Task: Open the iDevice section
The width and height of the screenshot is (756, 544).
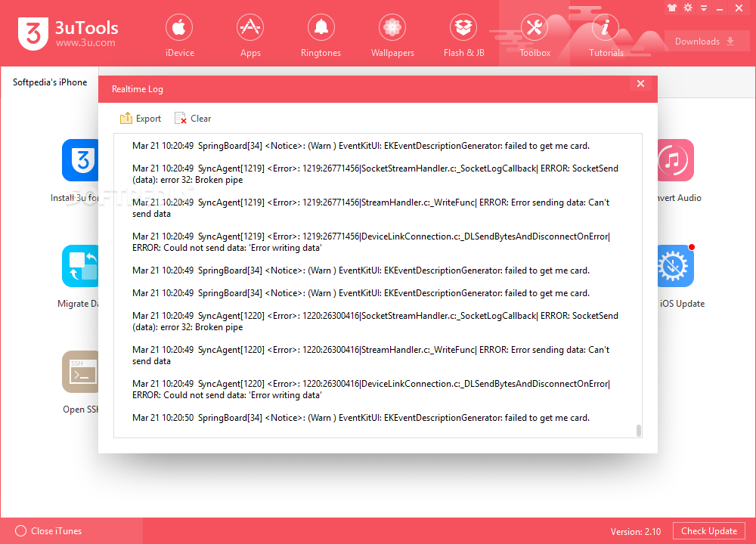Action: pyautogui.click(x=179, y=36)
